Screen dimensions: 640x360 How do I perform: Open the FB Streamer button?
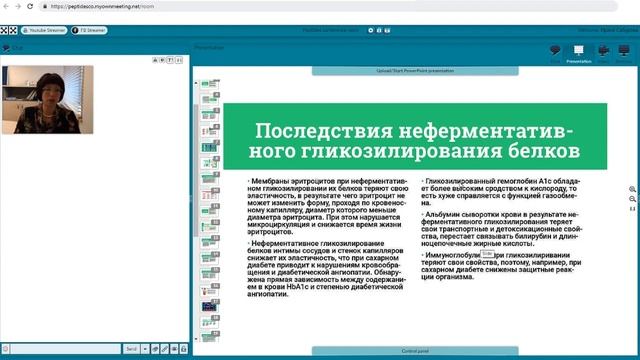(x=89, y=30)
